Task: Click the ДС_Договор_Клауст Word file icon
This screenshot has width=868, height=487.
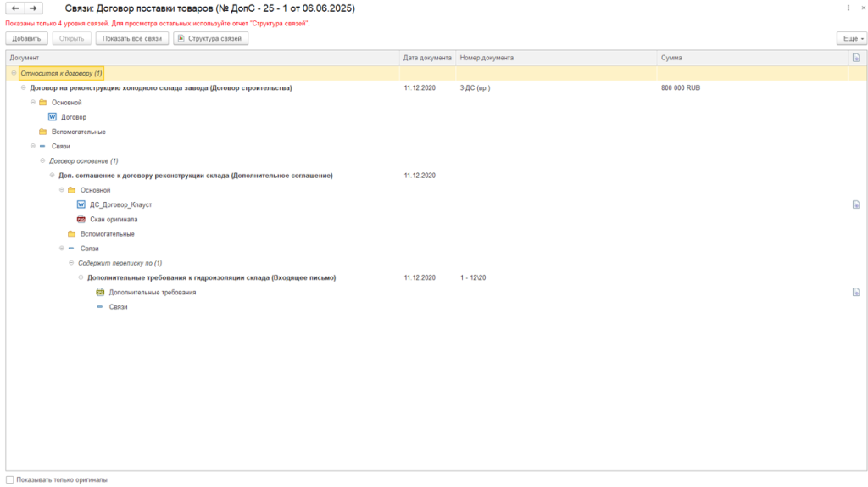Action: pyautogui.click(x=81, y=204)
